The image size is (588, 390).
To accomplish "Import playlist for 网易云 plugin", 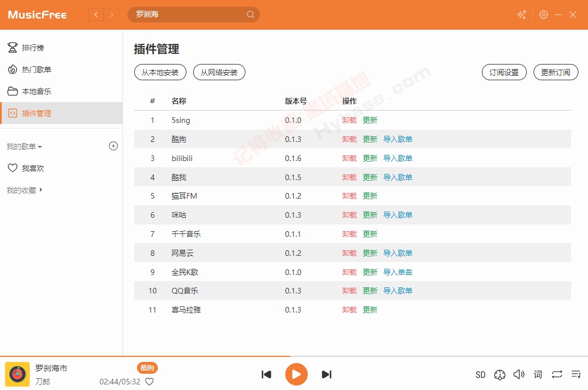I will click(398, 253).
